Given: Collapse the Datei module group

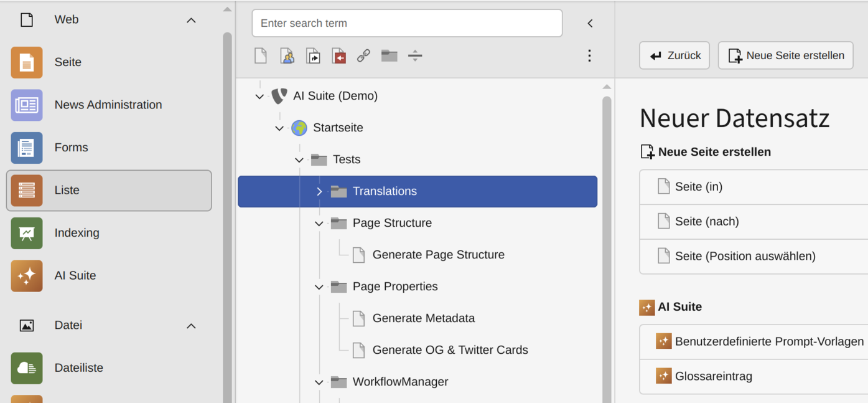Looking at the screenshot, I should coord(191,326).
